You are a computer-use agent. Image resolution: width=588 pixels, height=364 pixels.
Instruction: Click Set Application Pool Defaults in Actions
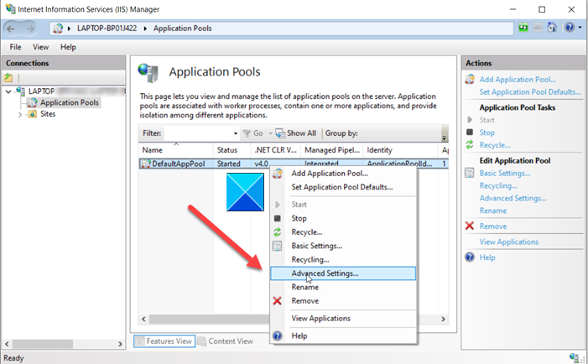tap(530, 92)
